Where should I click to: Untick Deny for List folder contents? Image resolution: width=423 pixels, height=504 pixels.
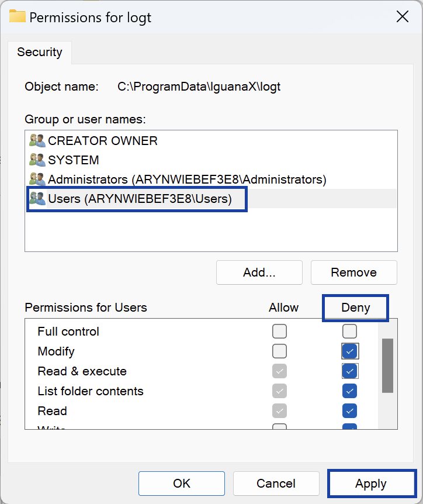349,391
